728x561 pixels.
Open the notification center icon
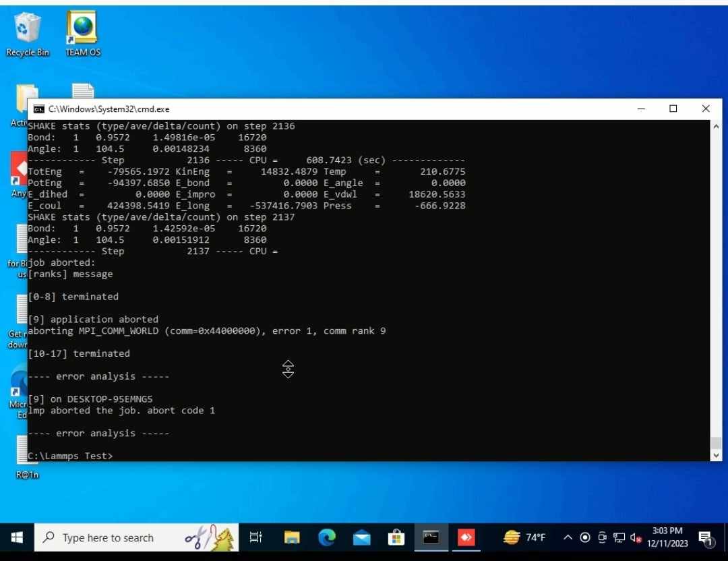point(706,539)
